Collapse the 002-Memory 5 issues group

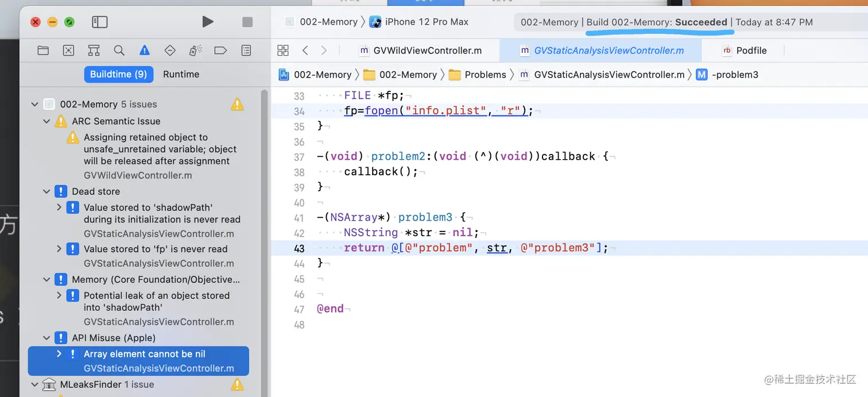pos(34,104)
